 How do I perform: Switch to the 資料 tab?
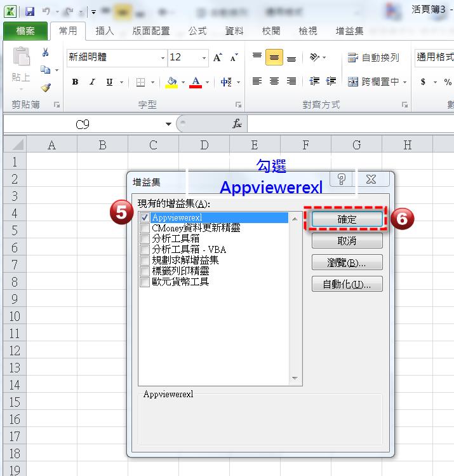234,31
